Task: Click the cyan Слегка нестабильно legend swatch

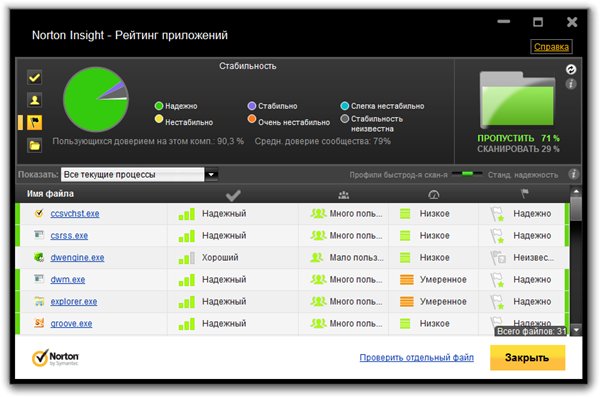Action: click(x=344, y=106)
